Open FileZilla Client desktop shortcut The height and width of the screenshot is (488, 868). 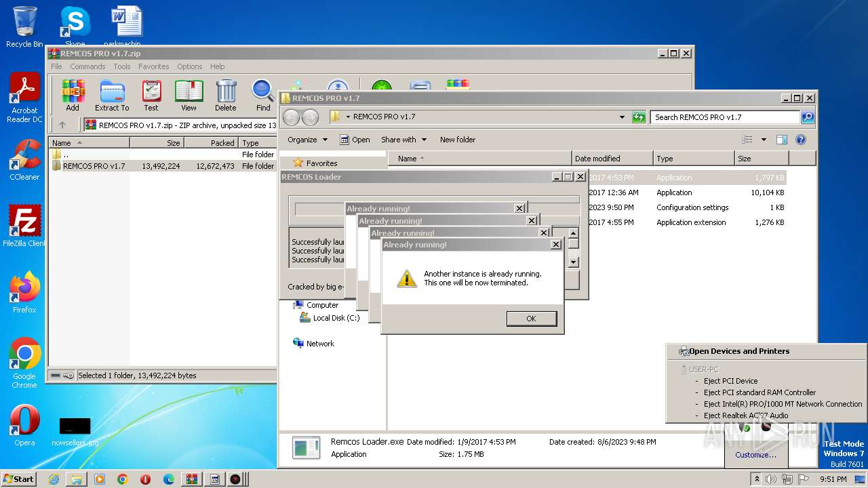click(x=24, y=226)
